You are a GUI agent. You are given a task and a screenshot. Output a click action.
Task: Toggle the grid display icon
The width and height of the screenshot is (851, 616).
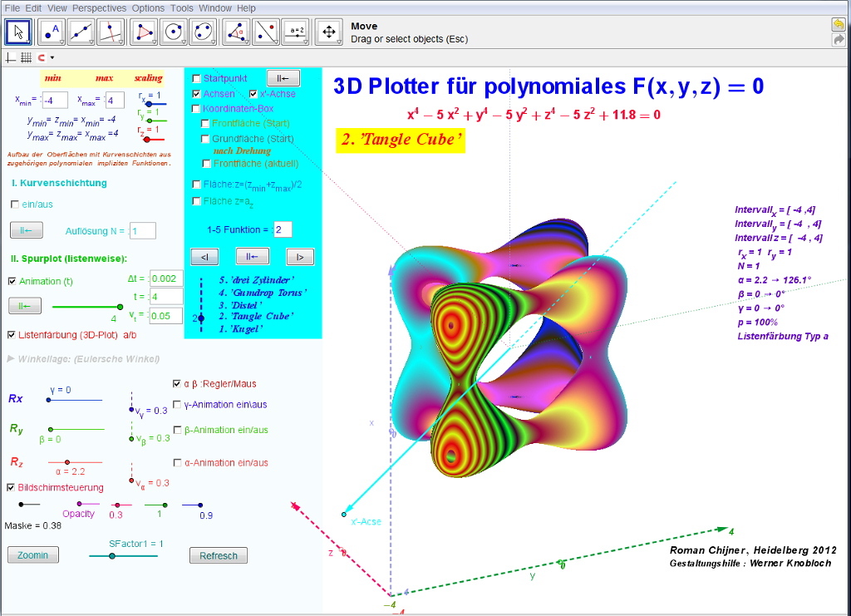(26, 57)
